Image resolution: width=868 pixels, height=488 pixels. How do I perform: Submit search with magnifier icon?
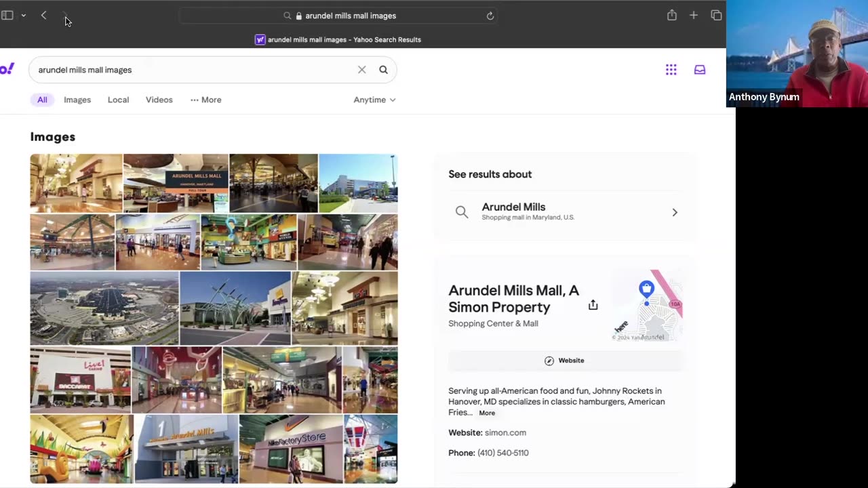point(383,70)
